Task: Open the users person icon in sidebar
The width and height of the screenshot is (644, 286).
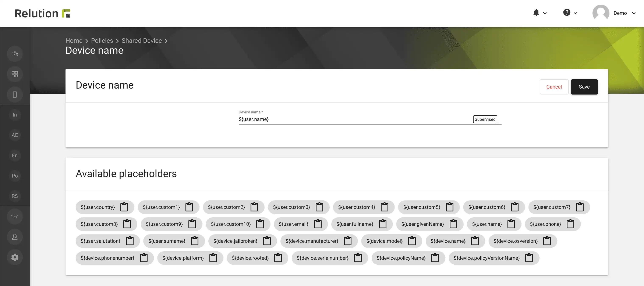Action: 15,237
